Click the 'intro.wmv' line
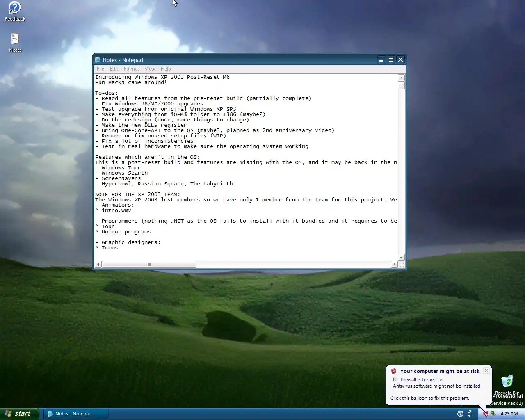Image resolution: width=525 pixels, height=420 pixels. point(113,210)
